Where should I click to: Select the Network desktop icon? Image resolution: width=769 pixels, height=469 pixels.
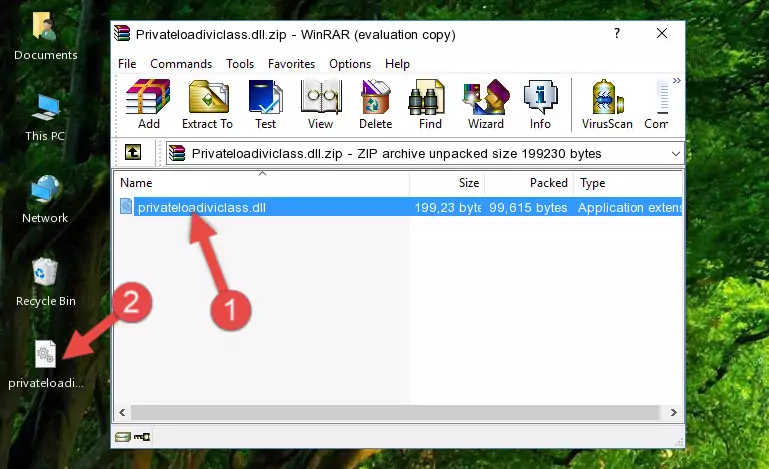(x=45, y=199)
